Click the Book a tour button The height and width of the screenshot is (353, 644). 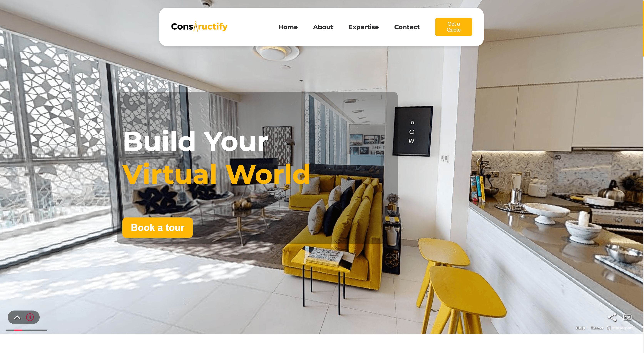pyautogui.click(x=157, y=227)
